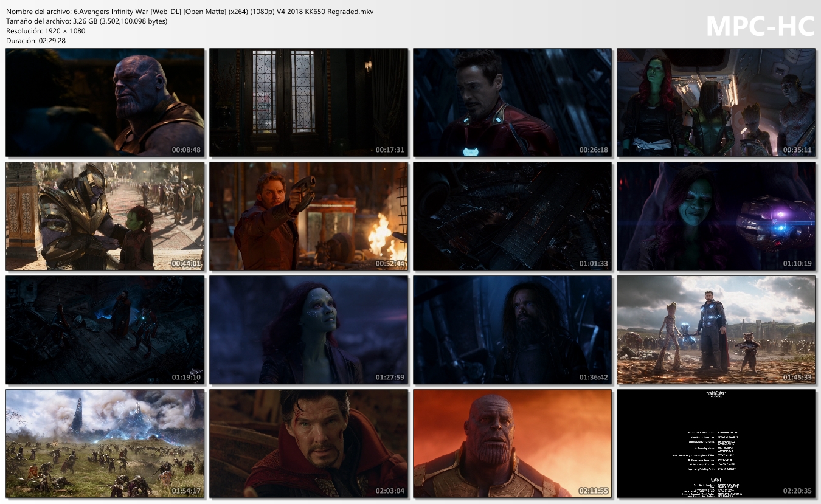Open the thumbnail stamped 00:52:44

point(308,216)
